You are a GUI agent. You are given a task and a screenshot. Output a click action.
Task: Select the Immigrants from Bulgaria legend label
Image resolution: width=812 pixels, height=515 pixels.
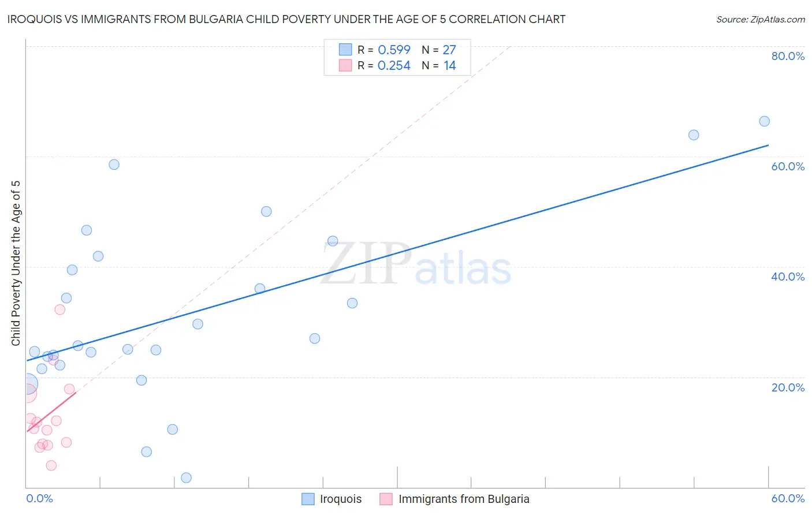point(464,499)
